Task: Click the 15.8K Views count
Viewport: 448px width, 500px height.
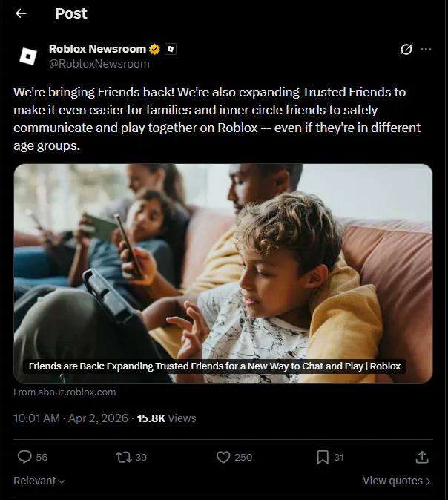Action: [166, 418]
